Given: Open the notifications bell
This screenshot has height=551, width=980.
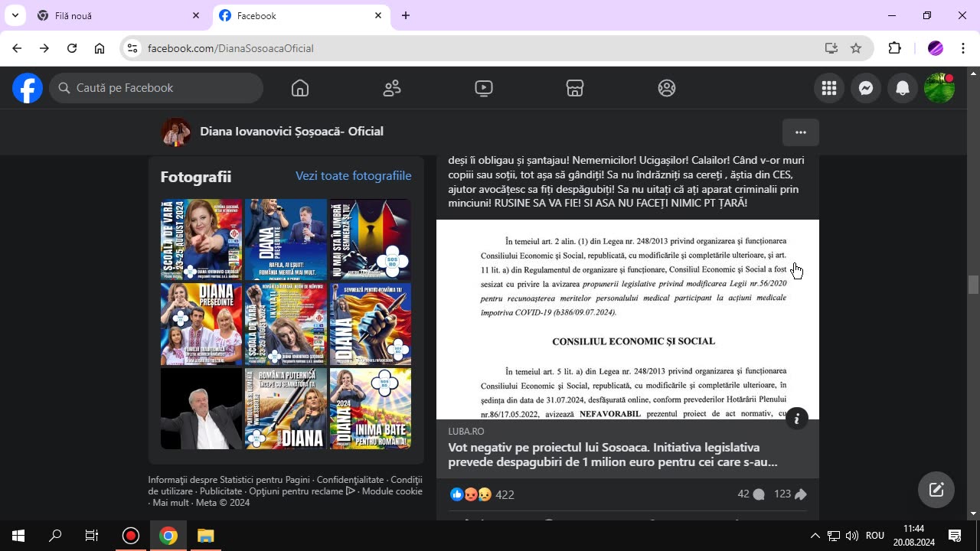Looking at the screenshot, I should click(903, 88).
